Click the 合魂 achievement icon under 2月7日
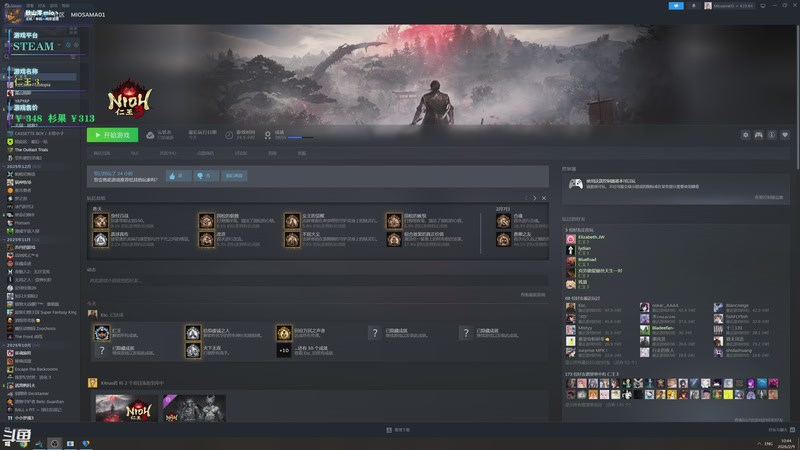This screenshot has width=800, height=450. tap(503, 221)
